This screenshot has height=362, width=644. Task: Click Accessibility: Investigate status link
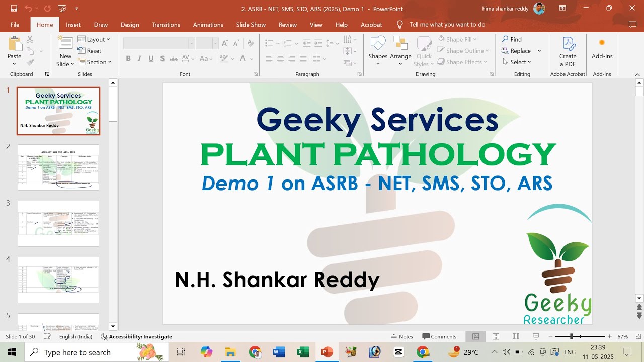point(136,336)
